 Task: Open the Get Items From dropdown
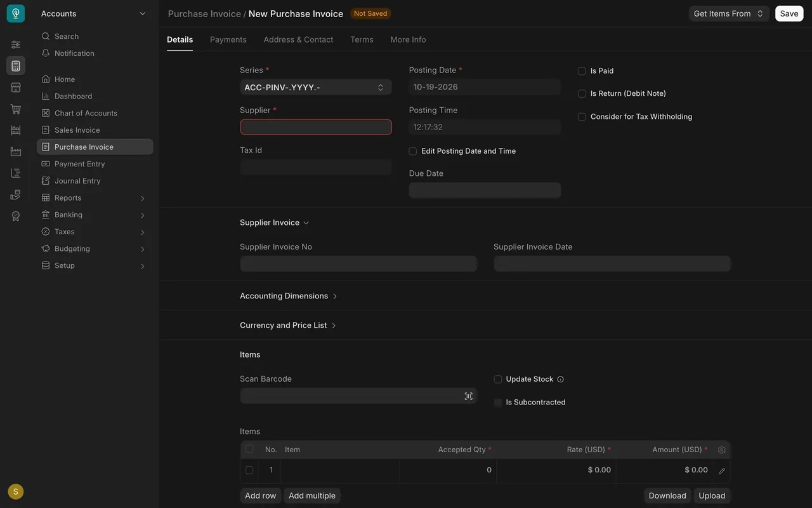click(729, 13)
